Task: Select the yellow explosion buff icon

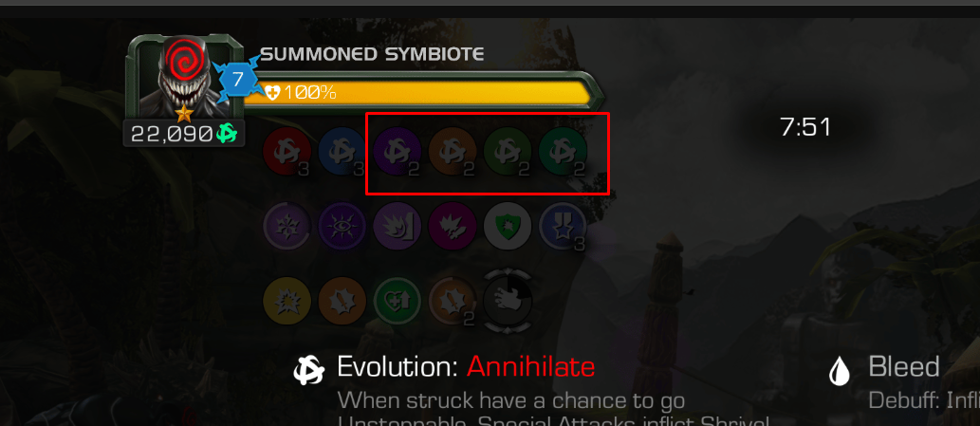Action: [x=287, y=301]
